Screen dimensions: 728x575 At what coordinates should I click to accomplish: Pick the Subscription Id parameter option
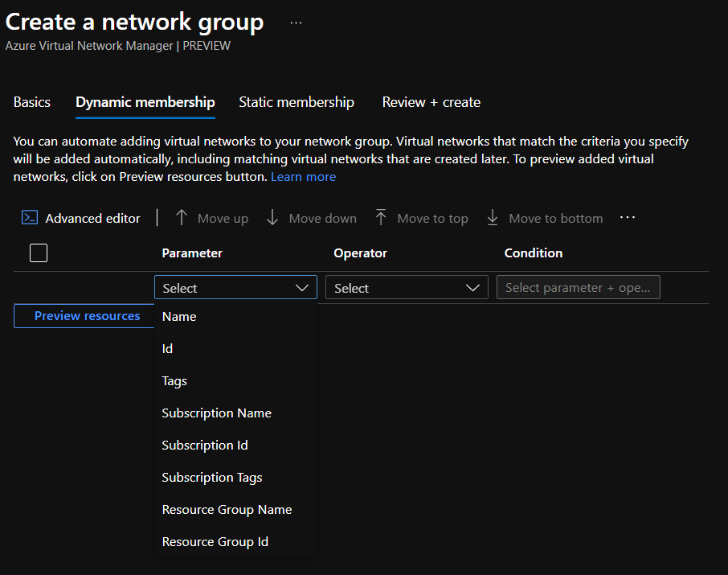pyautogui.click(x=205, y=446)
